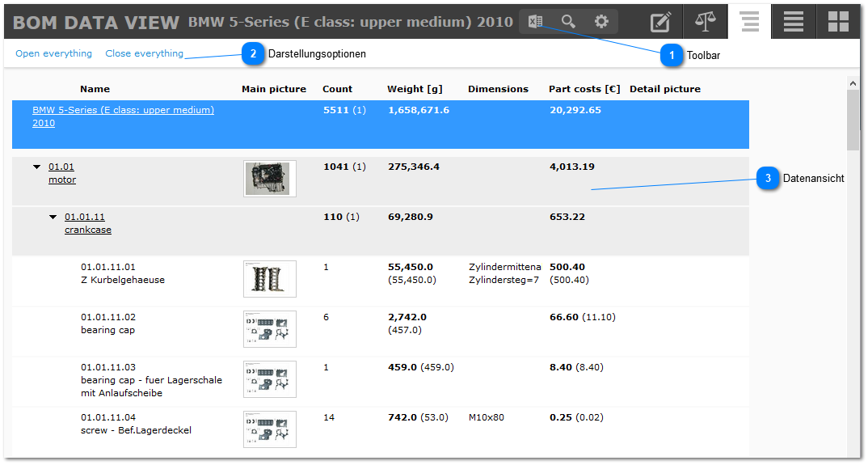This screenshot has width=868, height=465.
Task: Click the Count column header
Action: point(338,89)
